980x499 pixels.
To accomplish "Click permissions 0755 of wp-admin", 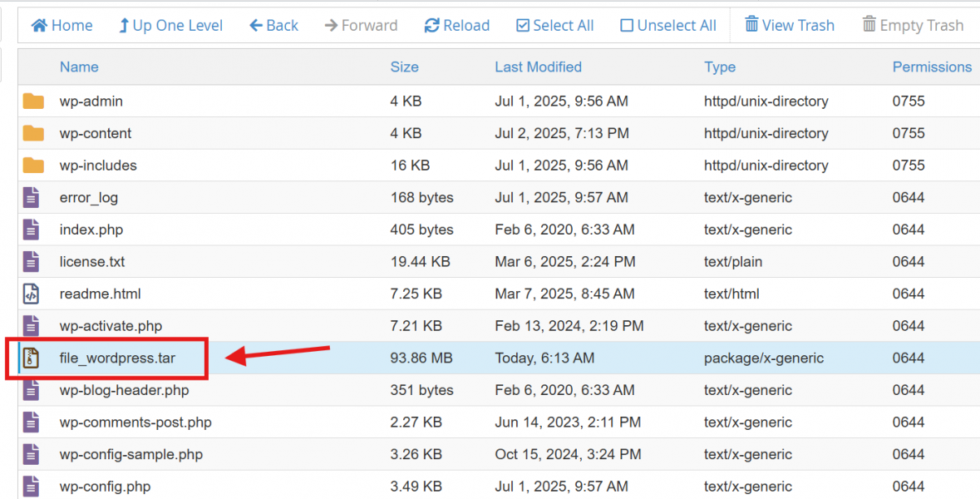I will click(x=909, y=101).
